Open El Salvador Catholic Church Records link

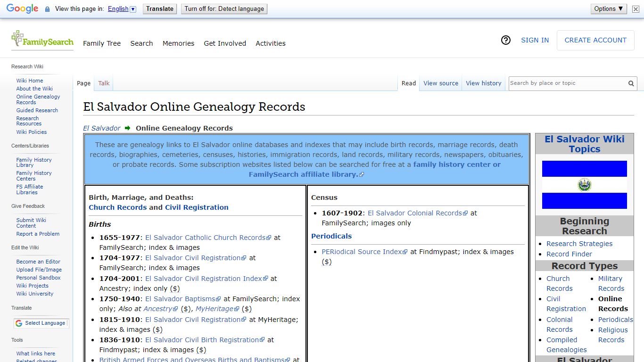208,238
